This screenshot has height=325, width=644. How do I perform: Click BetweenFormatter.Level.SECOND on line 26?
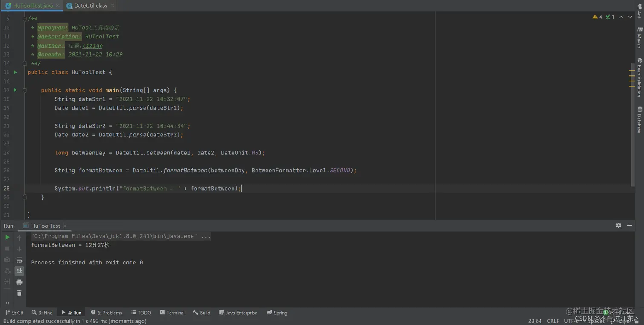[301, 170]
